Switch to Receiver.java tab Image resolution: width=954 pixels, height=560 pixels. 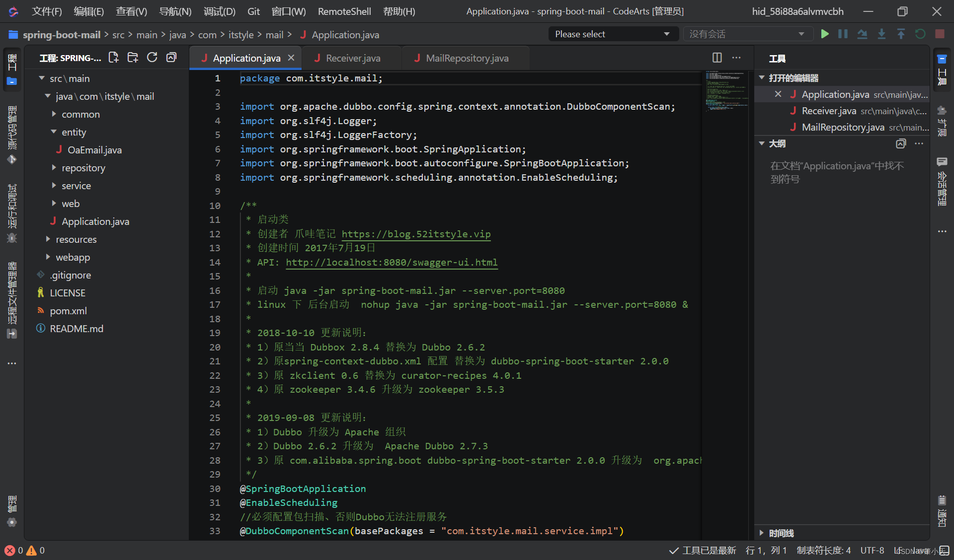[353, 58]
